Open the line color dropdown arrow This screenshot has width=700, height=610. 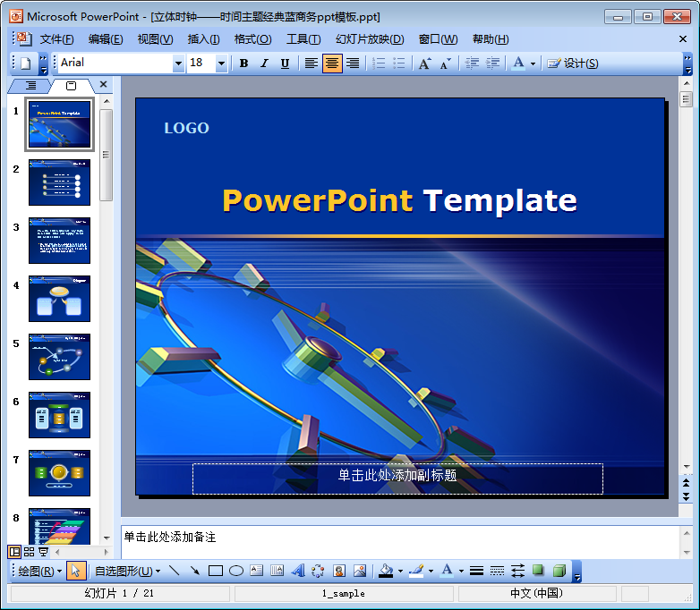(431, 572)
